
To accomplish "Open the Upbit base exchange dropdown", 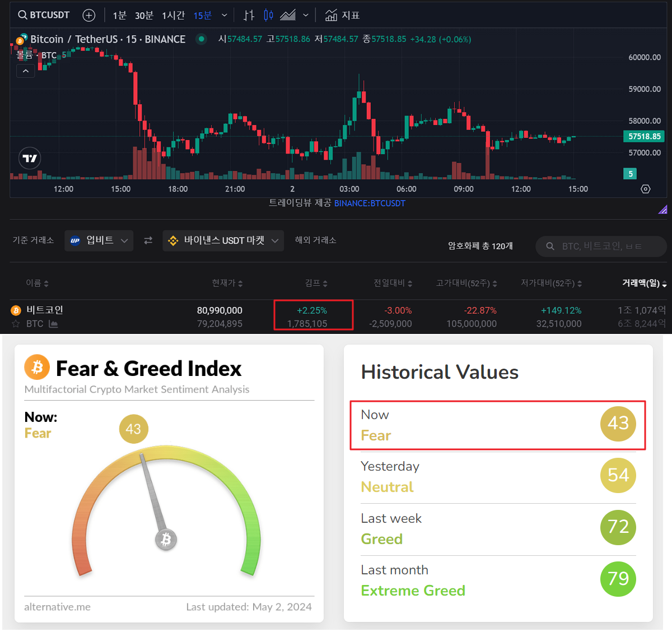I will click(99, 240).
